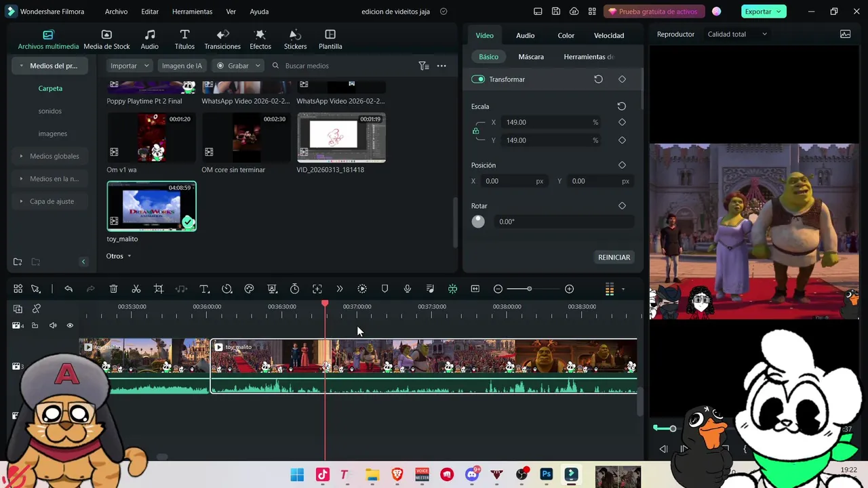Choose the selection pointer tool
868x488 pixels.
tap(35, 289)
